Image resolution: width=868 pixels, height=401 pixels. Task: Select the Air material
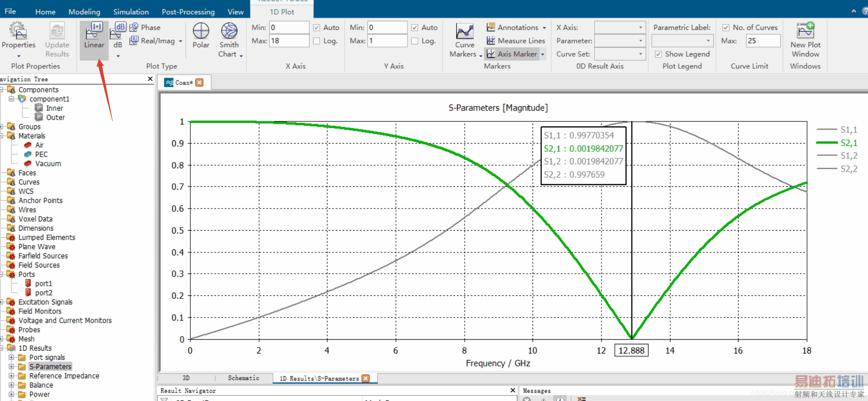click(x=34, y=145)
